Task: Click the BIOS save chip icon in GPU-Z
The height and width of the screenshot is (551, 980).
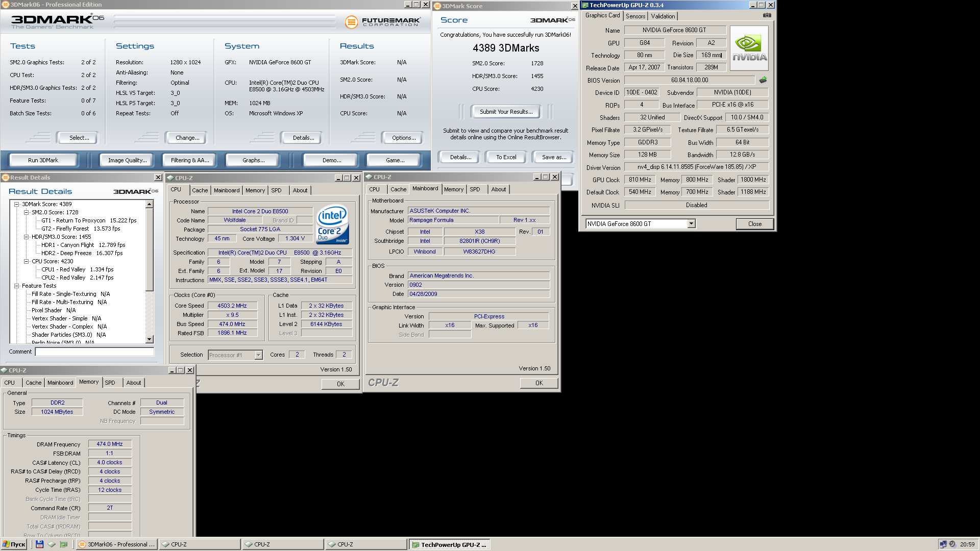Action: coord(763,80)
